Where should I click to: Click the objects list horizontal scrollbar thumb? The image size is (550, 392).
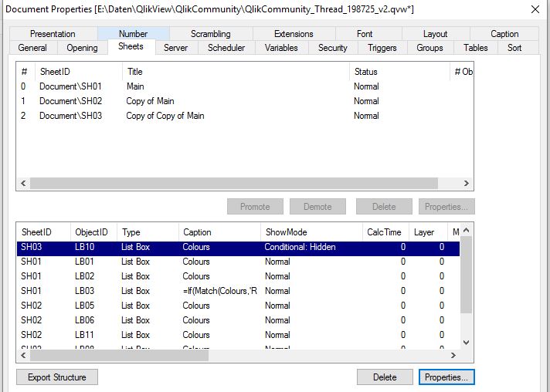pos(119,355)
